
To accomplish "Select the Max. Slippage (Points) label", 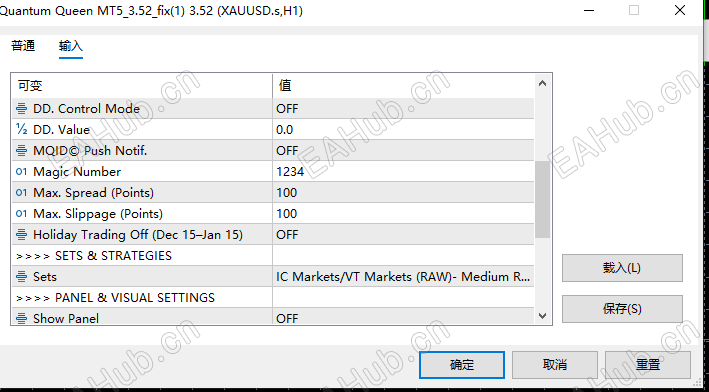I will pyautogui.click(x=98, y=213).
